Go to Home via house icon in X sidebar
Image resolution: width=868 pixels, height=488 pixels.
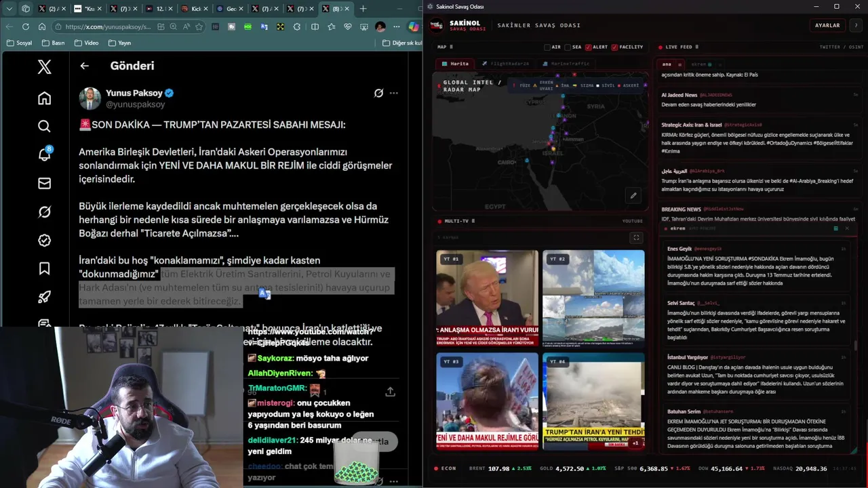click(44, 98)
